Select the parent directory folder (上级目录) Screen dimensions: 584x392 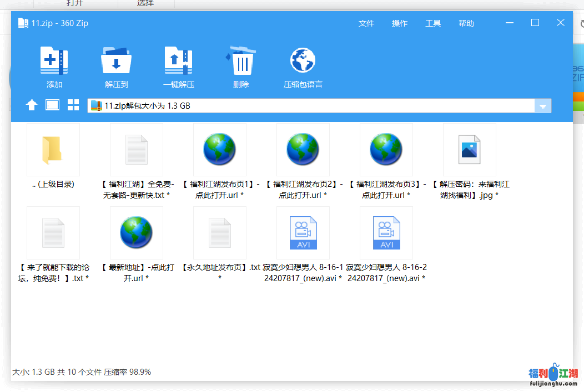tap(53, 150)
